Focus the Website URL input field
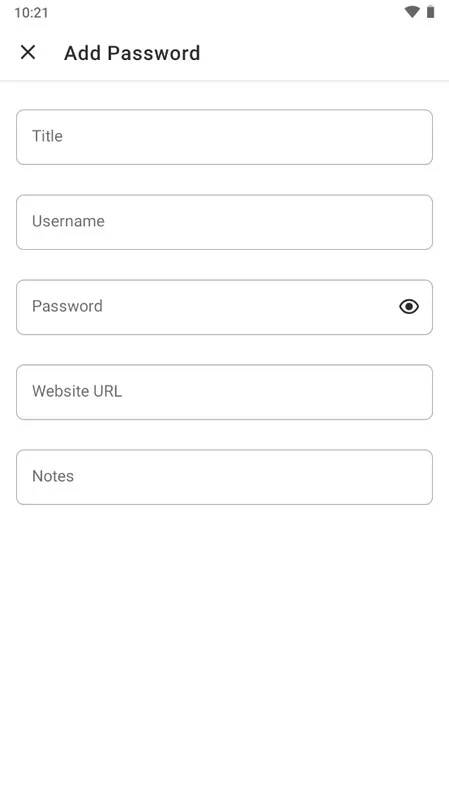 pos(224,392)
